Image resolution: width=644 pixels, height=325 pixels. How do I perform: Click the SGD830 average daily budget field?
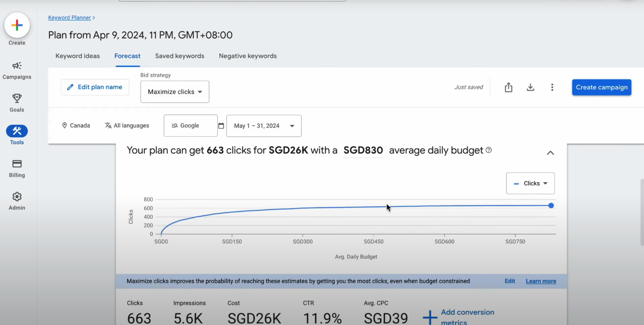pyautogui.click(x=363, y=151)
